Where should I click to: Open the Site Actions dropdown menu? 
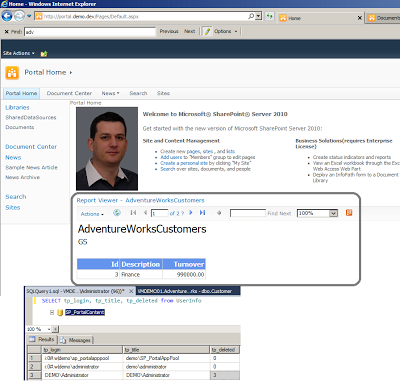(x=19, y=53)
